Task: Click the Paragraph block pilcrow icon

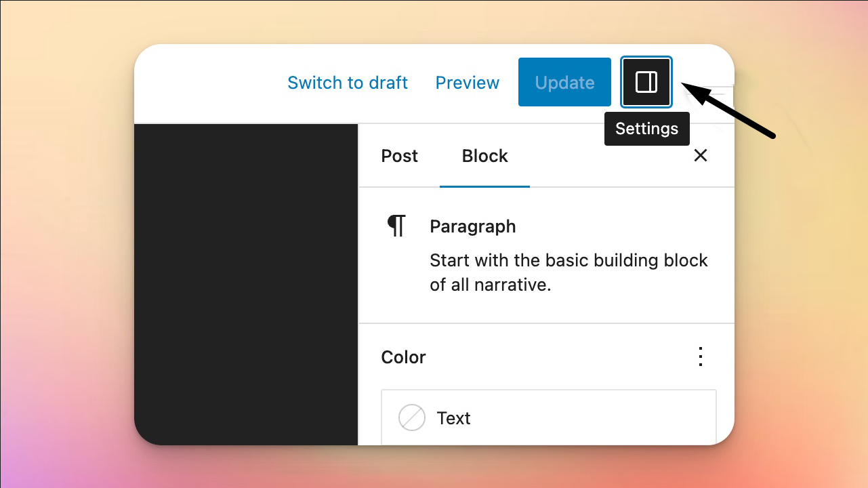Action: (396, 226)
